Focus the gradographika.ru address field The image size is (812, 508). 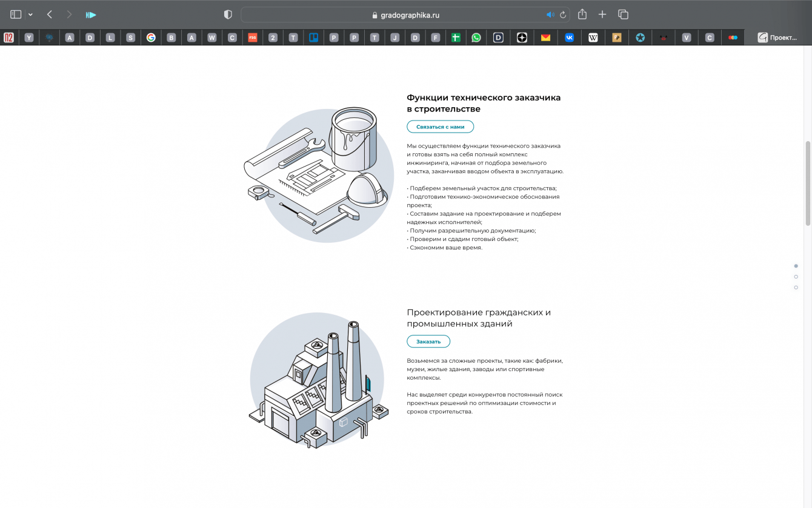(406, 15)
